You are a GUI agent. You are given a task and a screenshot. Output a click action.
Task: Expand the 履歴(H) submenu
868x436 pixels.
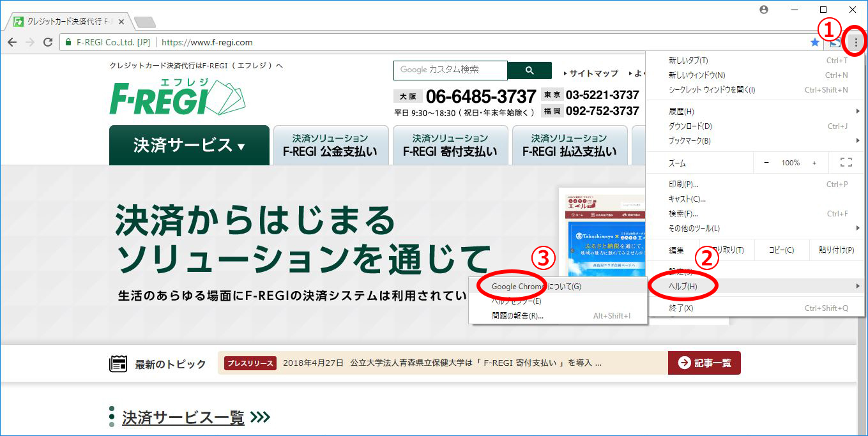[755, 112]
